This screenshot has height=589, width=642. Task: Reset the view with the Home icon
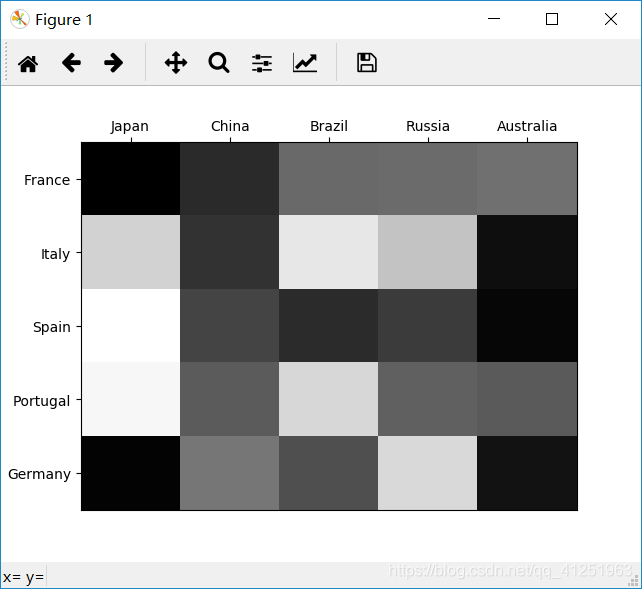(28, 63)
